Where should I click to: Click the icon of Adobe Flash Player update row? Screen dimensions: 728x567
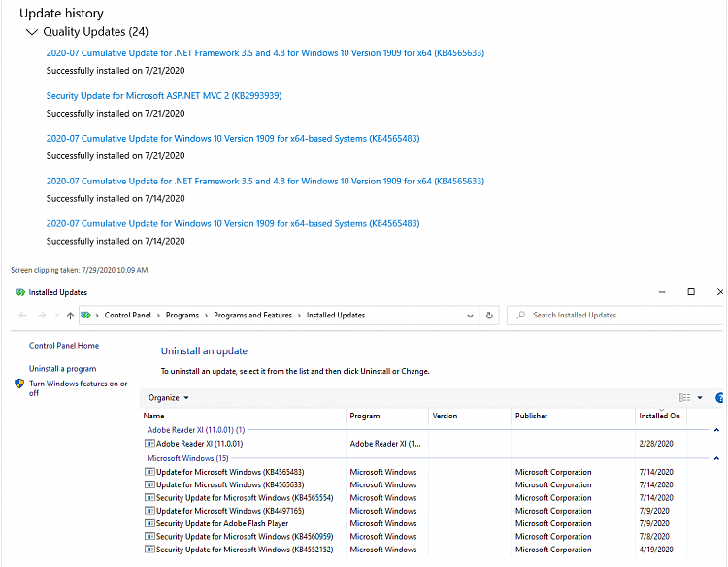(149, 524)
